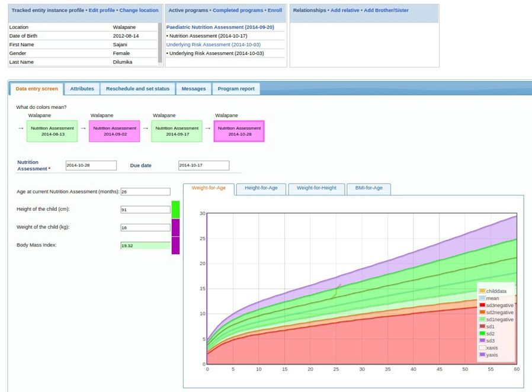The height and width of the screenshot is (392, 532).
Task: Switch to the Program report tab
Action: pos(236,89)
